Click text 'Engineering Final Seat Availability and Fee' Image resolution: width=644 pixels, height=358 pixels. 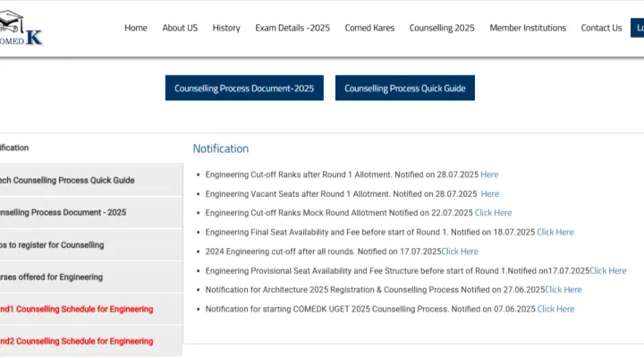(282, 232)
